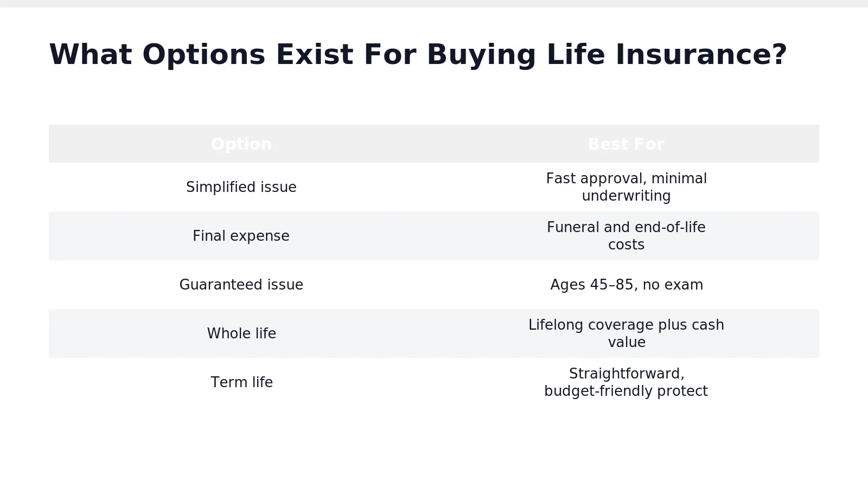Click the word "What" in the title

click(90, 55)
